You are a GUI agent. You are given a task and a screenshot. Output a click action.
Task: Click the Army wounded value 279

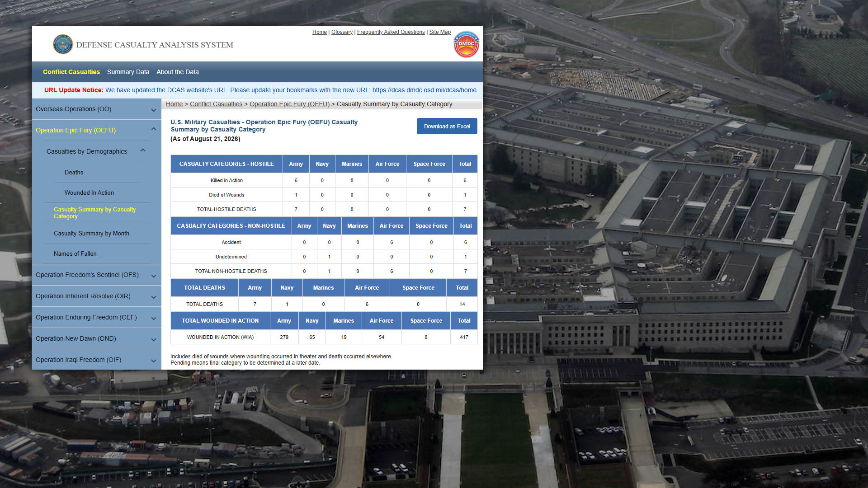[x=284, y=337]
